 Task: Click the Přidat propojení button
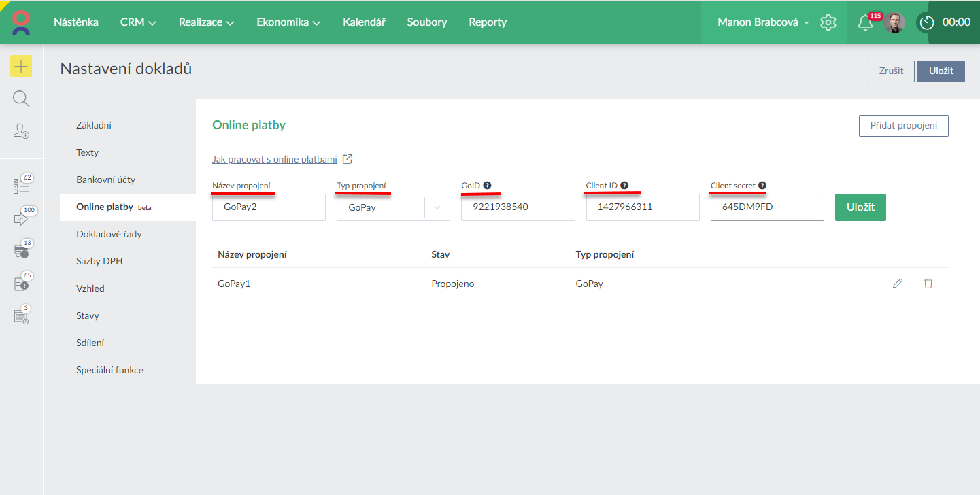point(903,126)
